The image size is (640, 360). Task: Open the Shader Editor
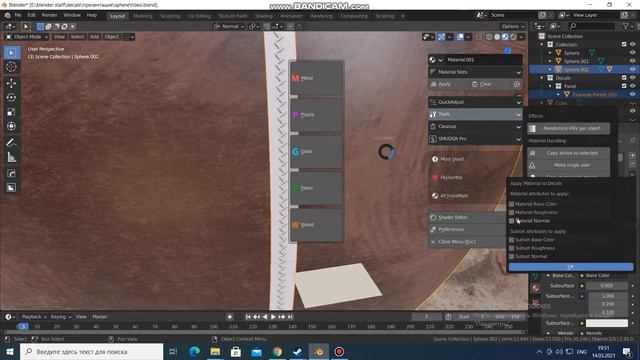[467, 218]
